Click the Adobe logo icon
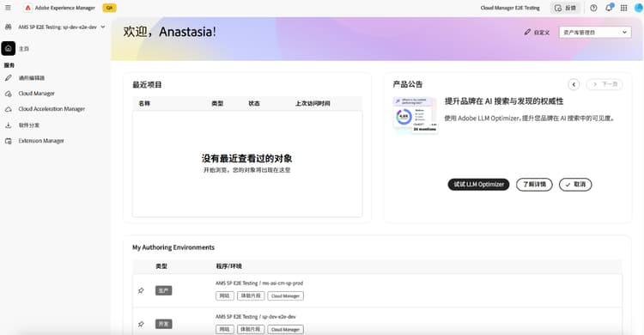The image size is (644, 335). point(28,8)
